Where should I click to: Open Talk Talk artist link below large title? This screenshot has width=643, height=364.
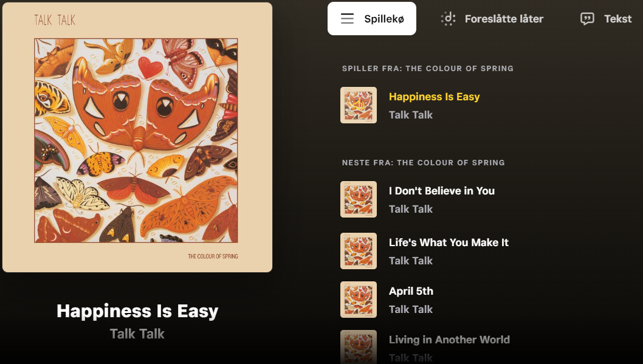click(x=137, y=334)
